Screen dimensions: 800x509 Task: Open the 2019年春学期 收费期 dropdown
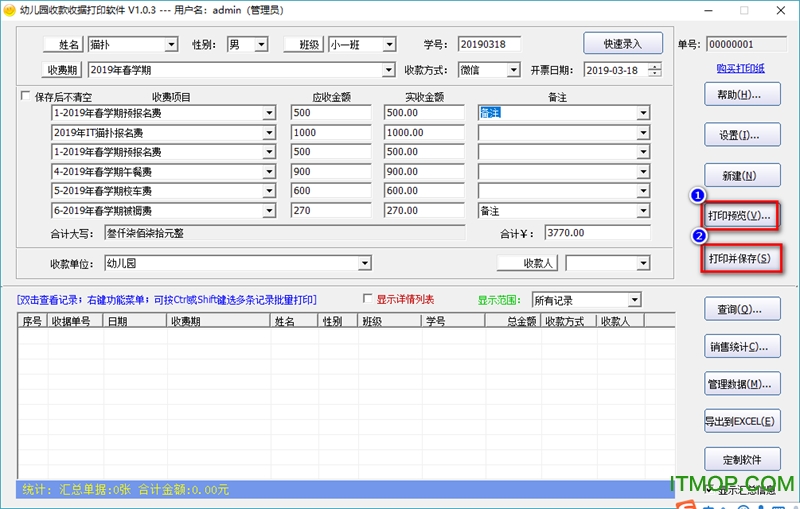point(388,70)
